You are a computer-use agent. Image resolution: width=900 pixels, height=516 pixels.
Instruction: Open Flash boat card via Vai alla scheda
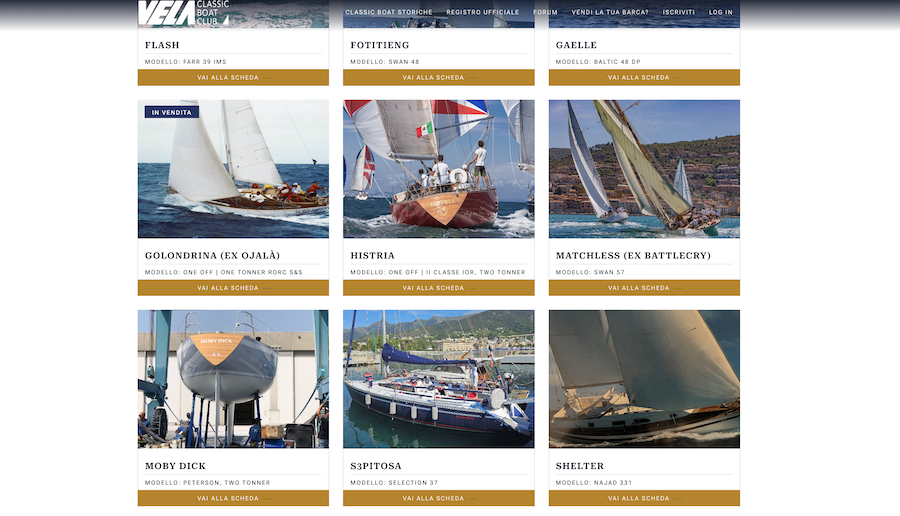coord(233,77)
